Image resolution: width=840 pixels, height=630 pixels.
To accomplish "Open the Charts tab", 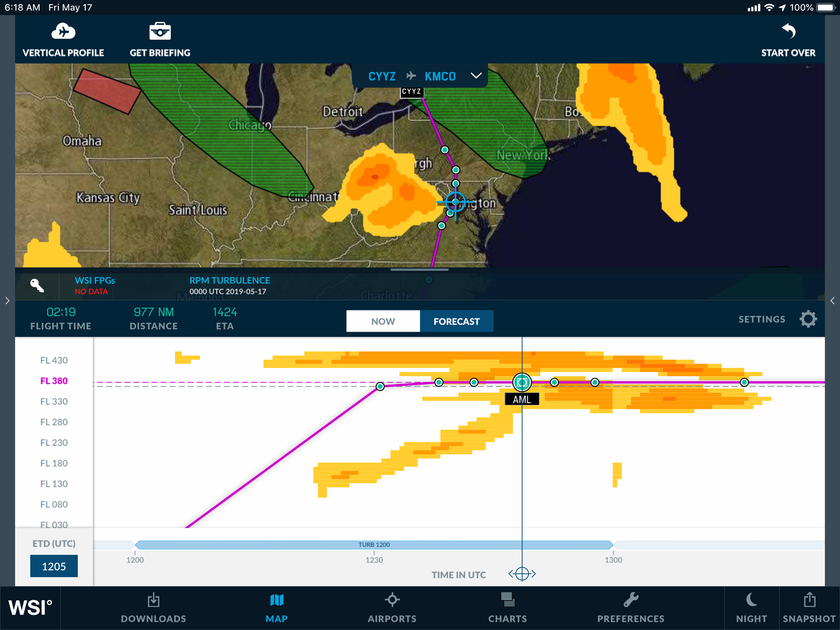I will pyautogui.click(x=507, y=608).
